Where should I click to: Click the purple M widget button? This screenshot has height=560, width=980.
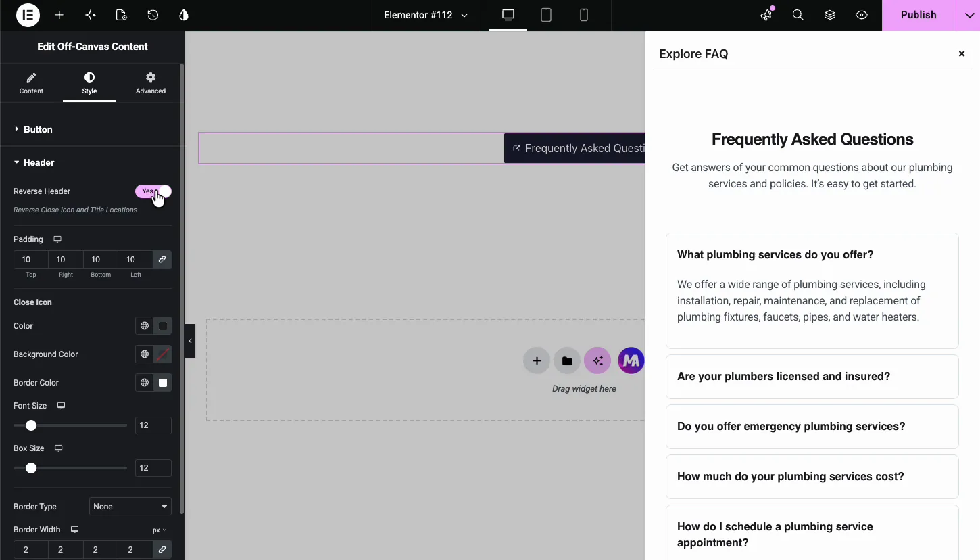631,360
